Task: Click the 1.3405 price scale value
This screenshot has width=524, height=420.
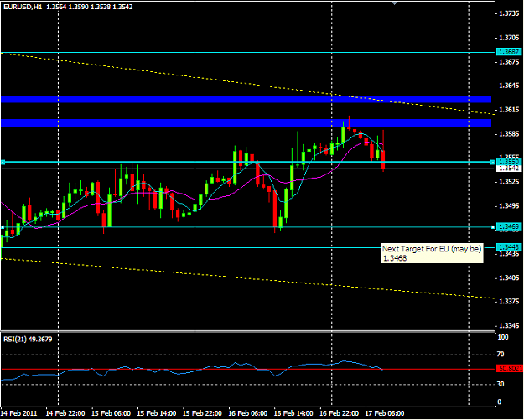Action: pos(509,277)
